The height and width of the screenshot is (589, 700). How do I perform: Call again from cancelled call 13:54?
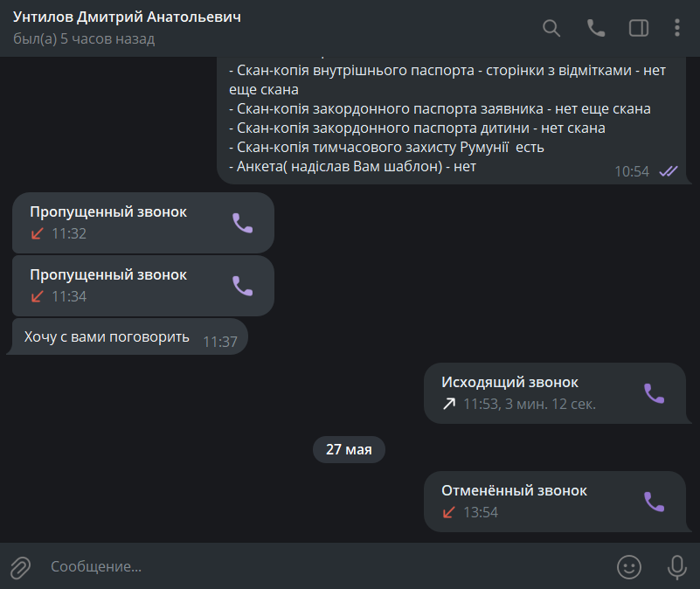click(x=654, y=502)
